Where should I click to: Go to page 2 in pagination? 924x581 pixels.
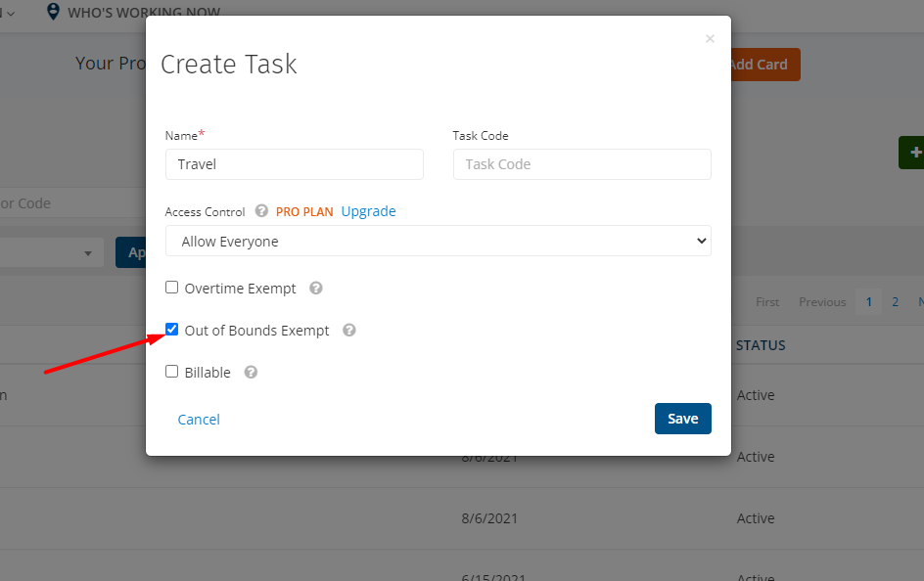pos(895,302)
